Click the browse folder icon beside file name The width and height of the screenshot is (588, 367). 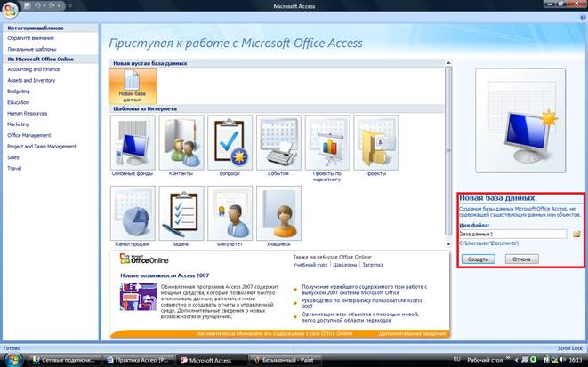tap(576, 234)
